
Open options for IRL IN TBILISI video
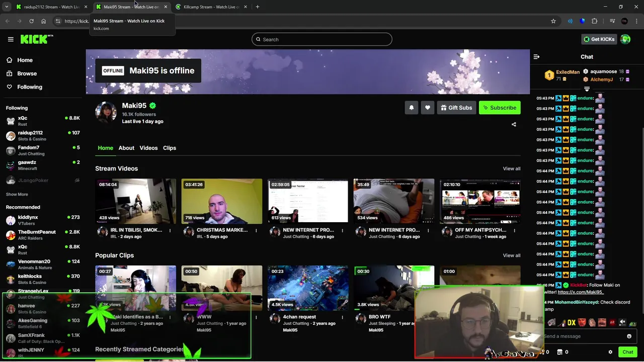pos(170,230)
